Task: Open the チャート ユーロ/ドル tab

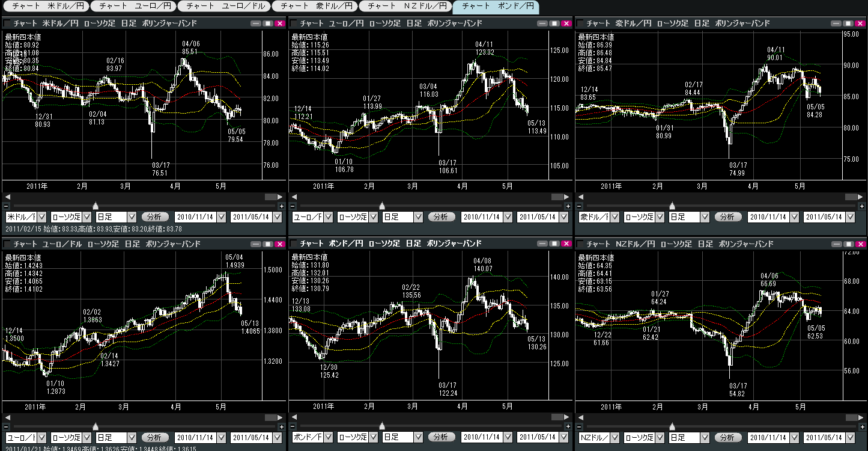Action: click(223, 7)
